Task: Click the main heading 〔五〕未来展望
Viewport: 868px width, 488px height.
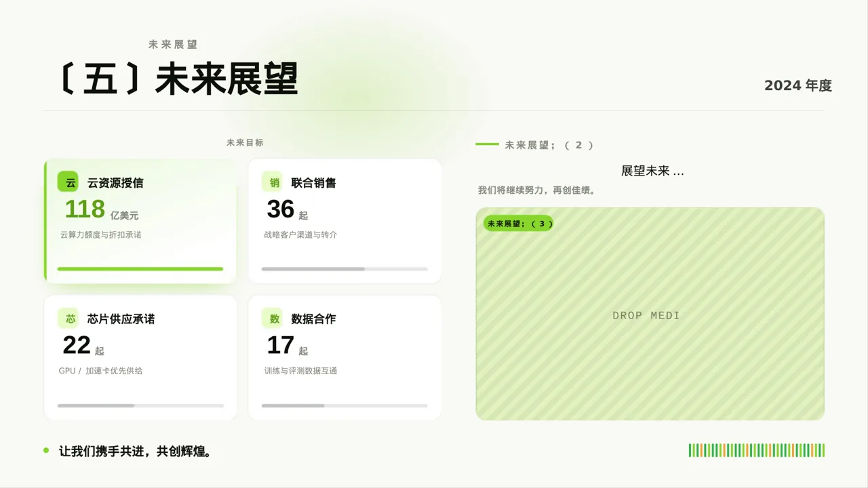Action: (178, 79)
